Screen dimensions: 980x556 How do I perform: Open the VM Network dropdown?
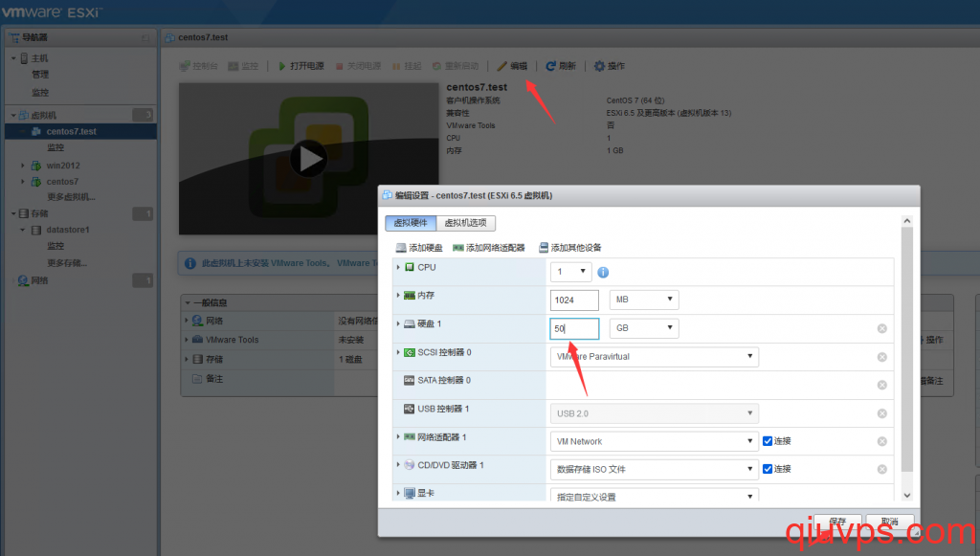click(x=655, y=441)
